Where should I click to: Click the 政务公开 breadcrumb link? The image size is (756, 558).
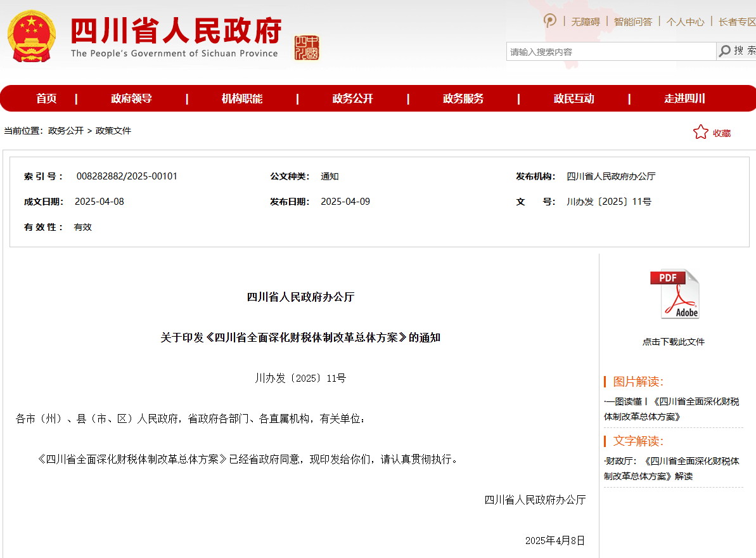[66, 131]
